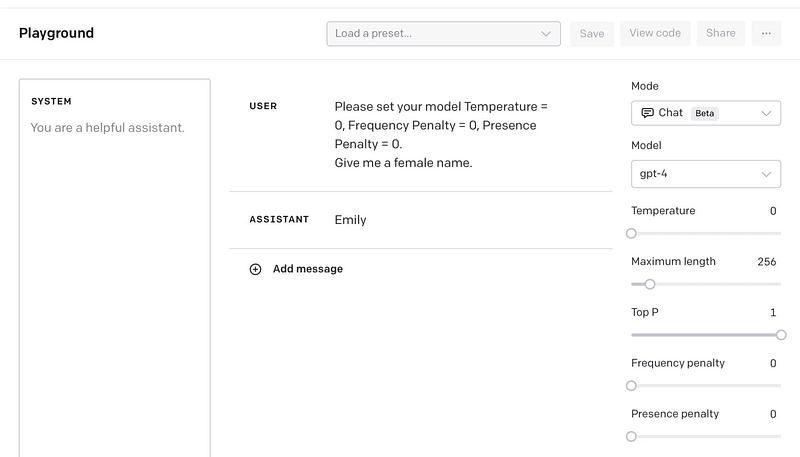Viewport: 800px width, 457px height.
Task: Click the Maximum length value 256
Action: [766, 262]
